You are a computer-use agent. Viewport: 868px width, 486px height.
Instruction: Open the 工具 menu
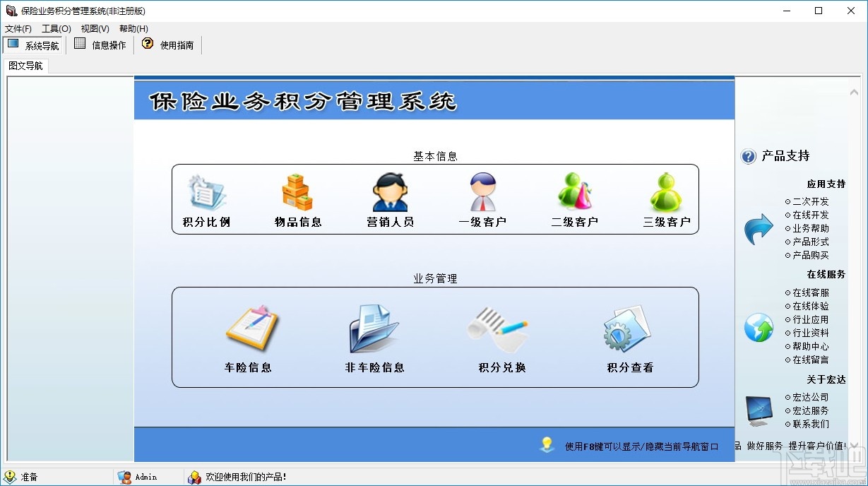tap(57, 28)
